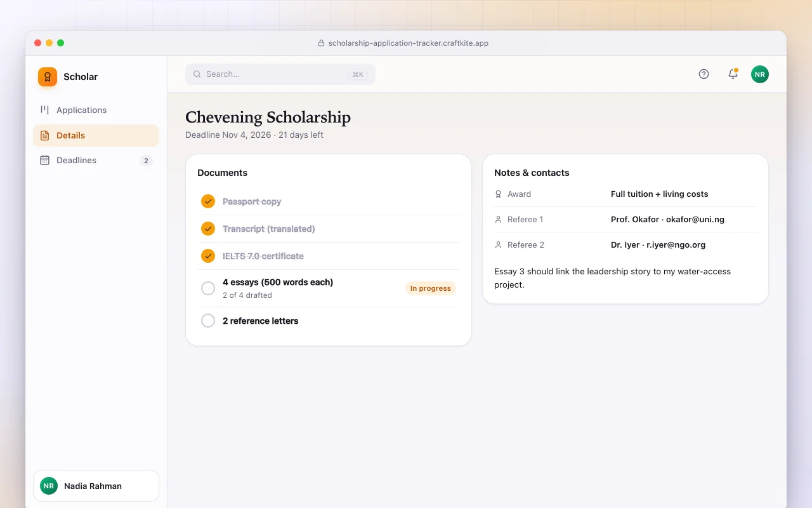Click Dr. Iyer contact details
This screenshot has height=508, width=812.
658,245
